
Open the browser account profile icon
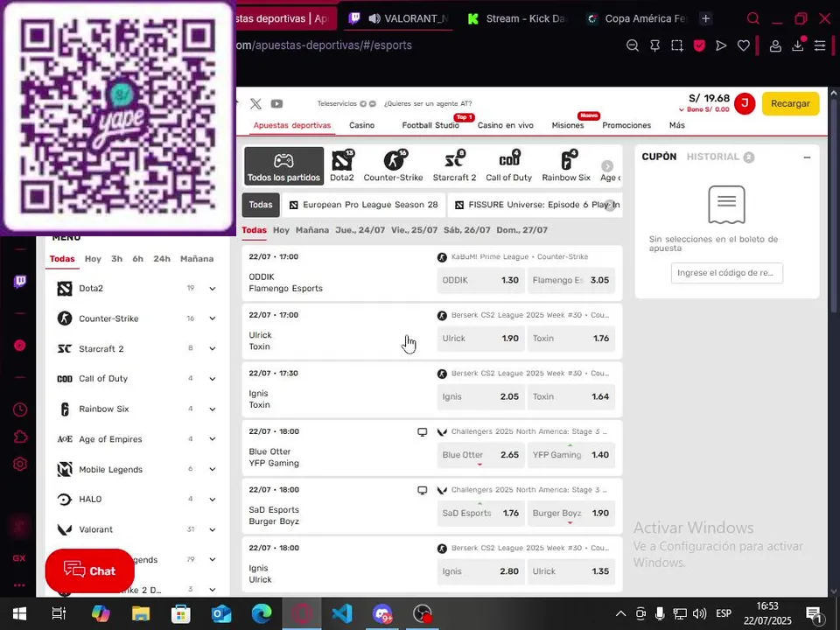click(x=775, y=45)
